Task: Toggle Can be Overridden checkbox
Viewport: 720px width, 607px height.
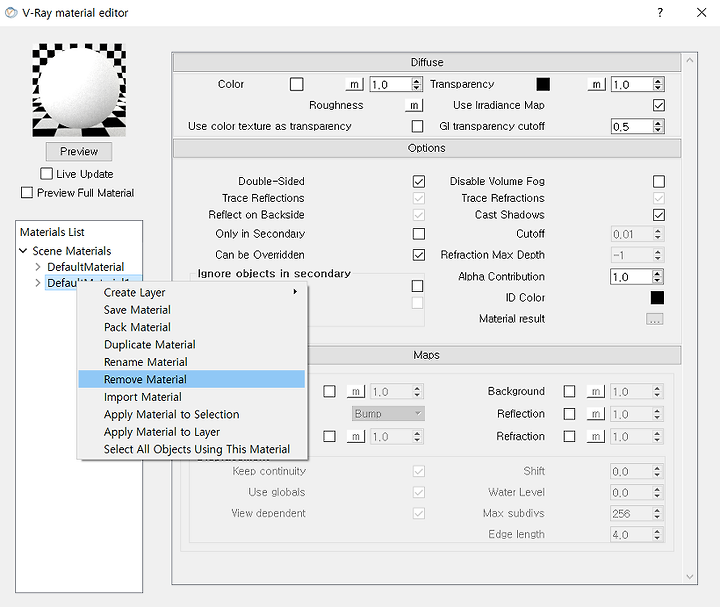Action: pos(419,255)
